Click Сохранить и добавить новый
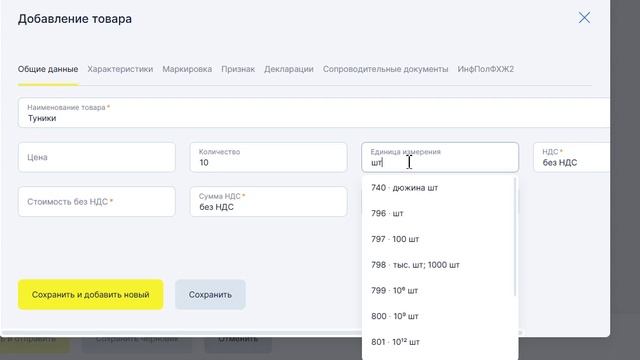 click(91, 295)
